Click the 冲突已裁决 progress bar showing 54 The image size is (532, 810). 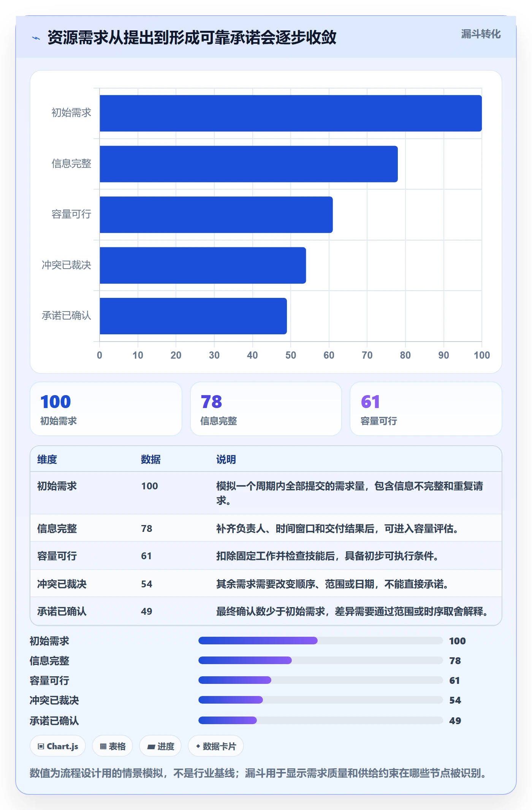coord(320,700)
